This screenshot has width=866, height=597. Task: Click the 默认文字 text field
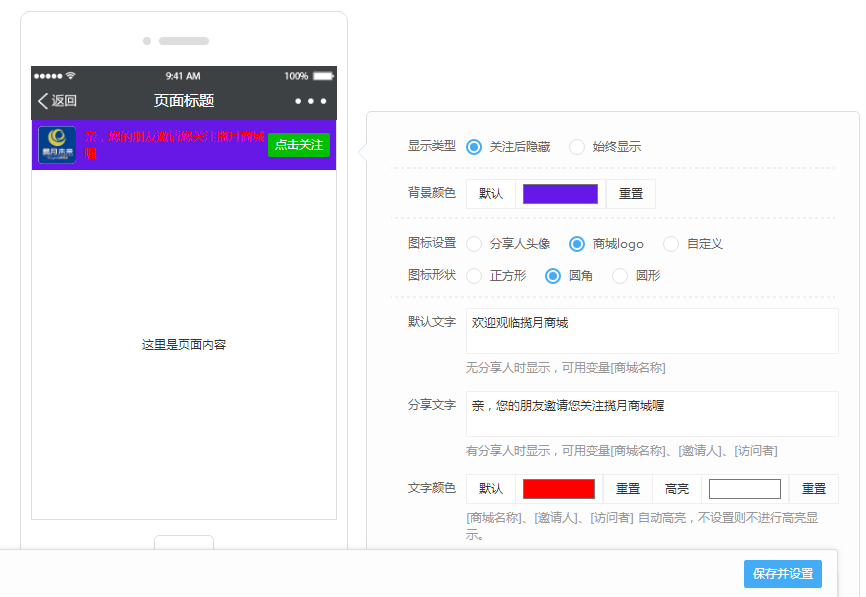tap(652, 331)
